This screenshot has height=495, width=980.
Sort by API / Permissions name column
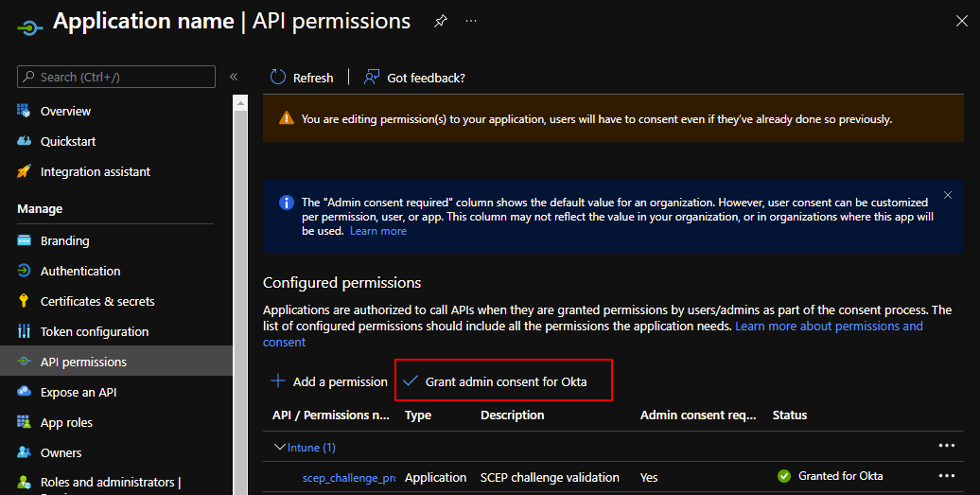pyautogui.click(x=331, y=415)
